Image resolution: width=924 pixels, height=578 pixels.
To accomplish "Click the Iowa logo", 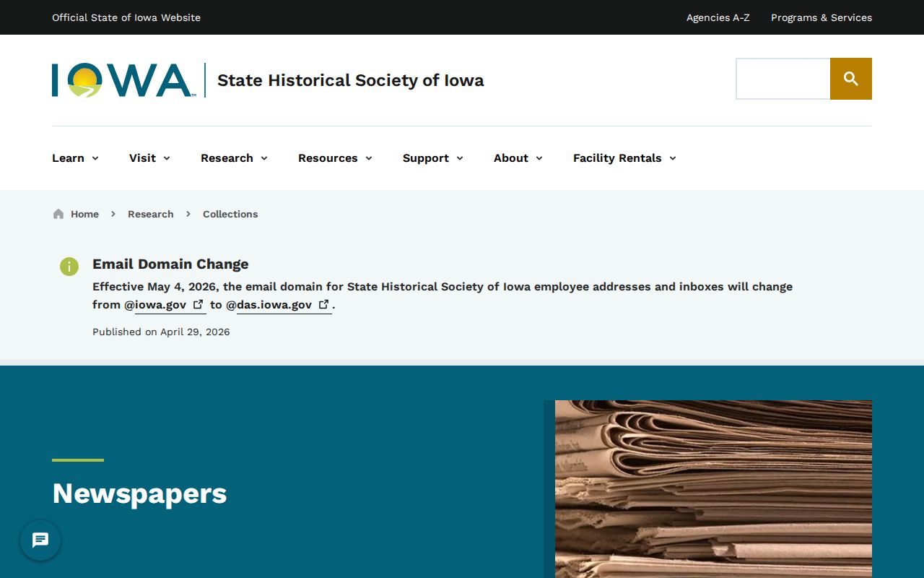I will (123, 80).
